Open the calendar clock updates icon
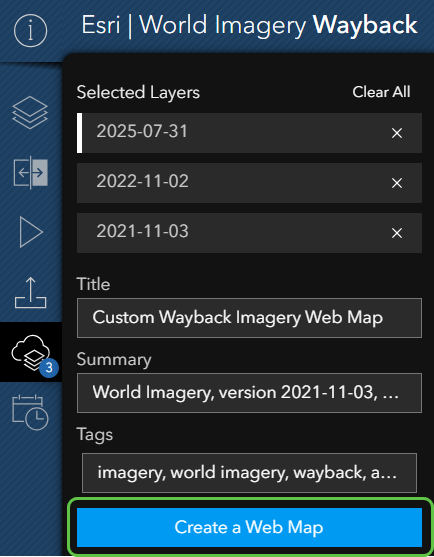The height and width of the screenshot is (557, 434). [x=31, y=412]
